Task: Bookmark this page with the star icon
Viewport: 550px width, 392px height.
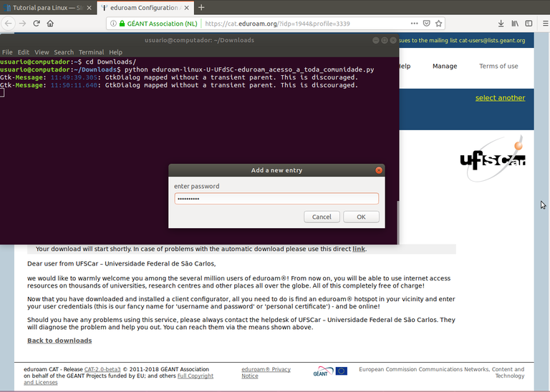Action: (438, 23)
